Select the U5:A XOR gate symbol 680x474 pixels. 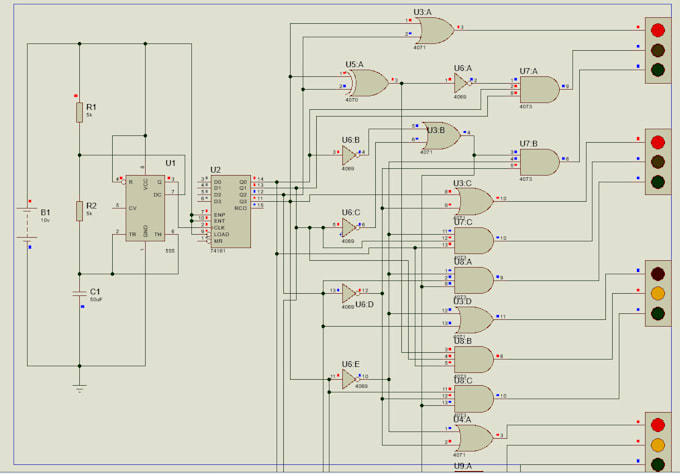[369, 83]
